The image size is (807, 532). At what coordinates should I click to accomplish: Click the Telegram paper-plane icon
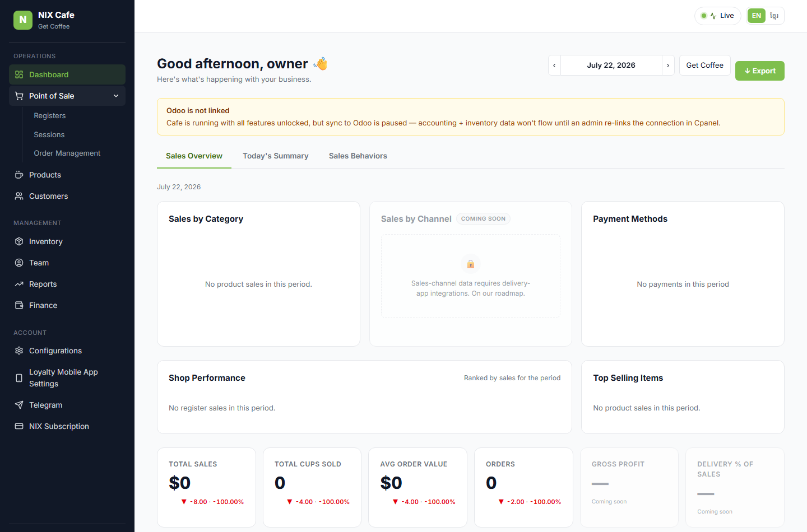point(19,405)
